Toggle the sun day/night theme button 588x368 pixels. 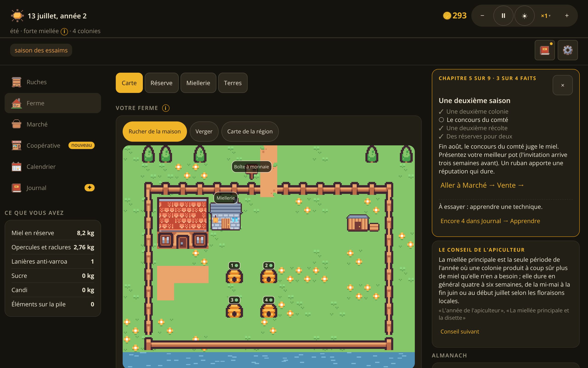pos(524,16)
